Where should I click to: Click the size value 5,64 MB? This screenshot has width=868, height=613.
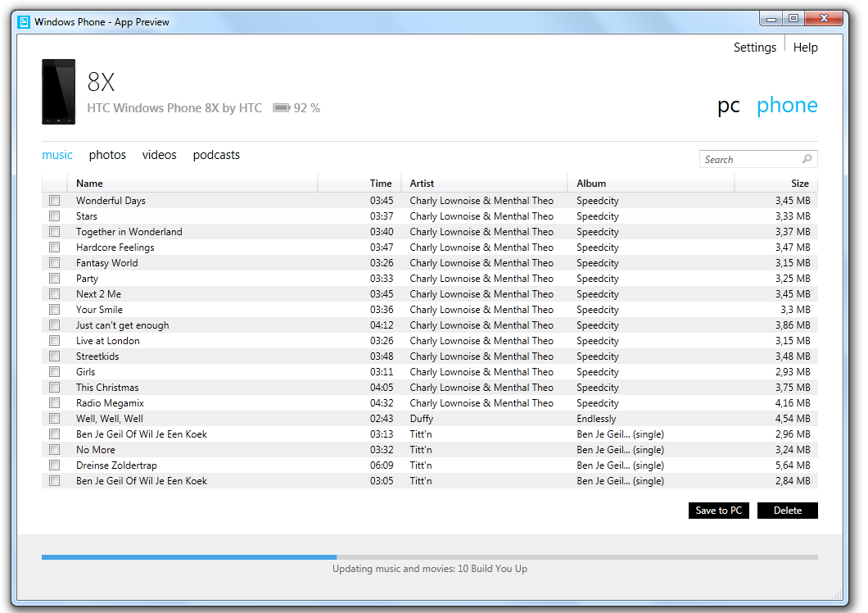[793, 465]
